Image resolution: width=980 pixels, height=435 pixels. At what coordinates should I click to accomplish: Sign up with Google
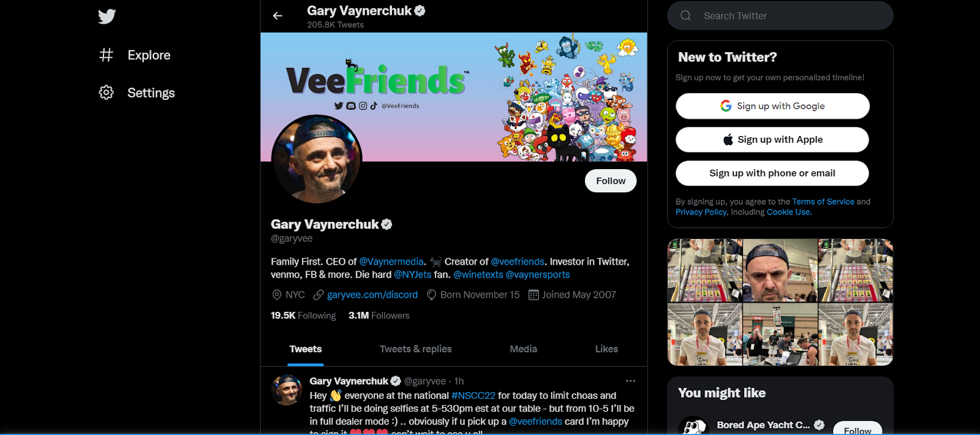point(772,106)
